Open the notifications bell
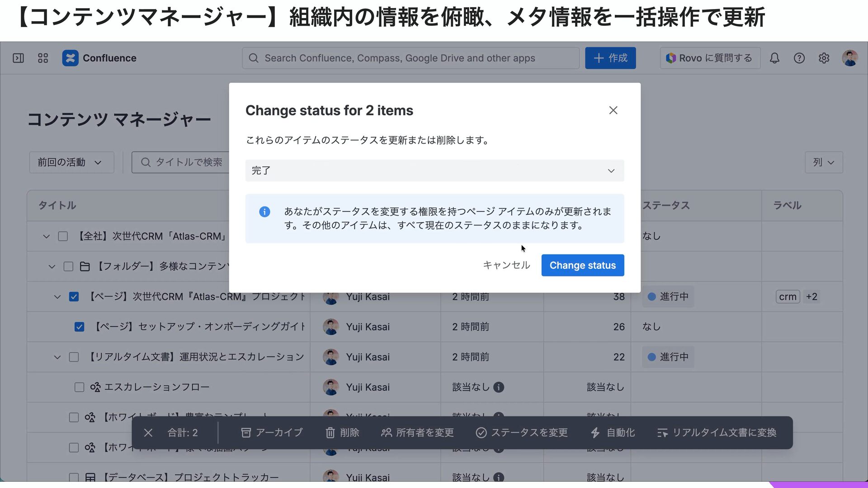Image resolution: width=868 pixels, height=488 pixels. [x=774, y=58]
